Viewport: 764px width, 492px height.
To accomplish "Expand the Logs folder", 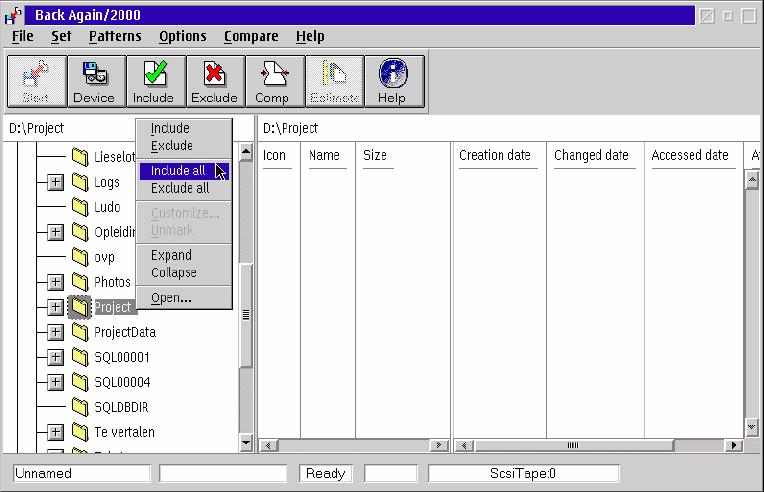I will click(56, 182).
